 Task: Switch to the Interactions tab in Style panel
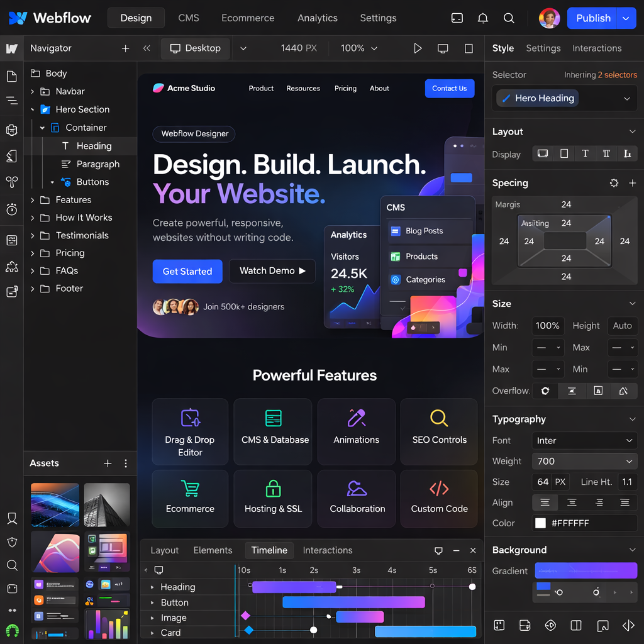(x=596, y=48)
